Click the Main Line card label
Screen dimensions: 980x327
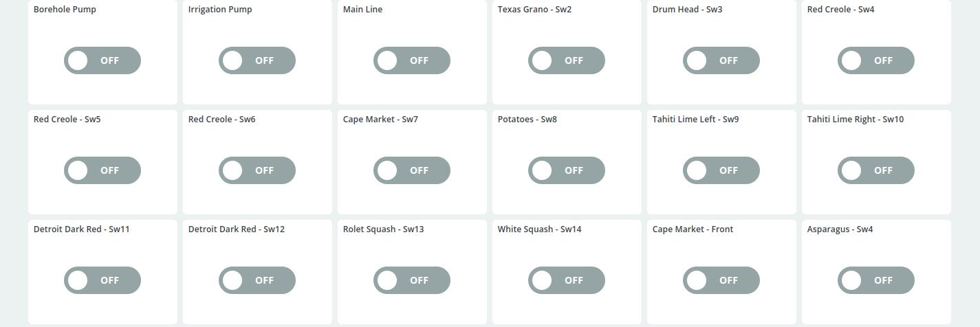pyautogui.click(x=362, y=10)
